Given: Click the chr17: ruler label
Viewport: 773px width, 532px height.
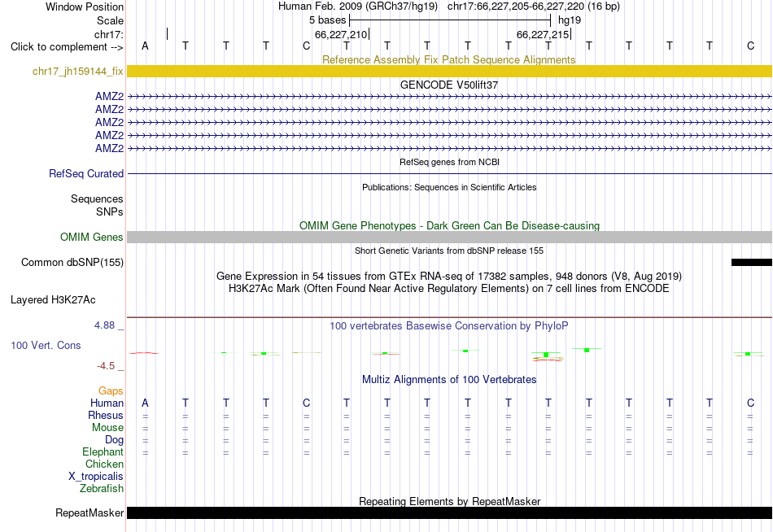Looking at the screenshot, I should 108,34.
